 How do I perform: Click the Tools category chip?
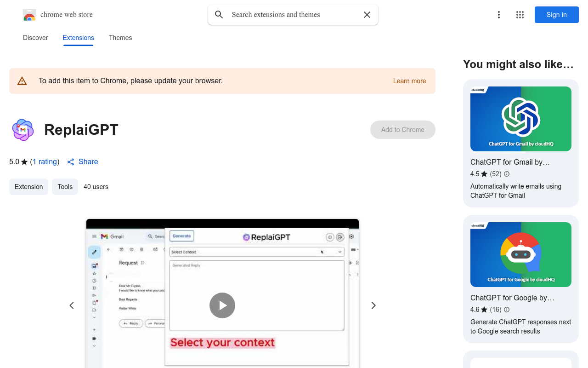pos(65,187)
